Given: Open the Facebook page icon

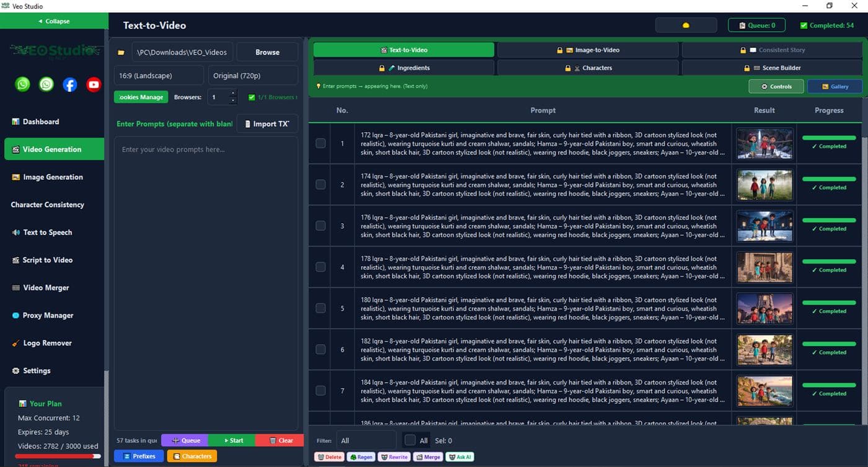Looking at the screenshot, I should tap(70, 84).
